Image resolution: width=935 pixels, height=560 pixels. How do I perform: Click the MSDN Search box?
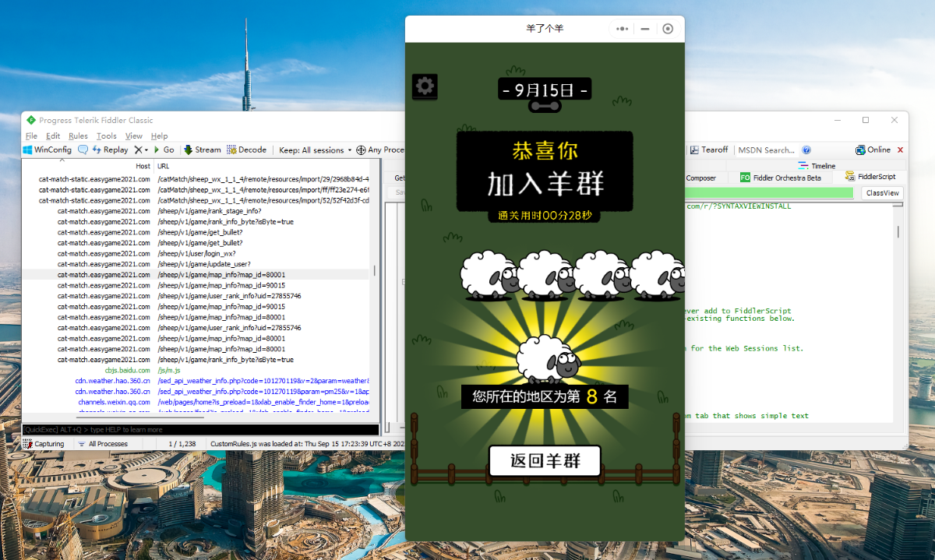(766, 150)
